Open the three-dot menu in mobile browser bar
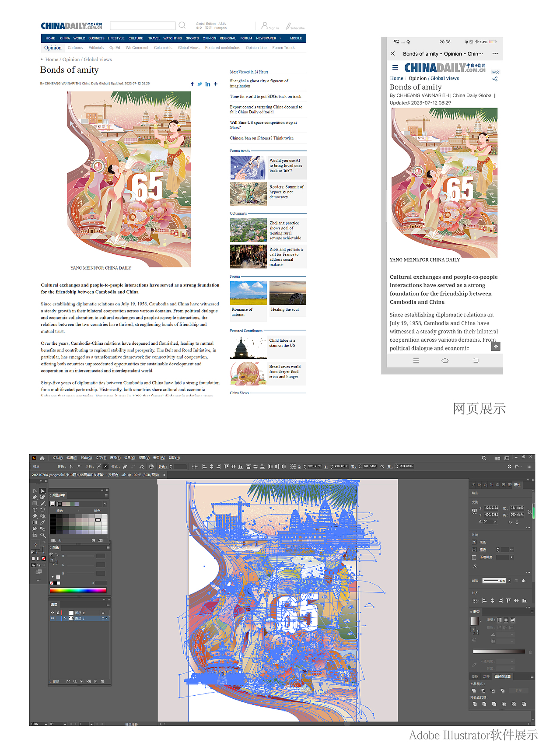 tap(495, 53)
